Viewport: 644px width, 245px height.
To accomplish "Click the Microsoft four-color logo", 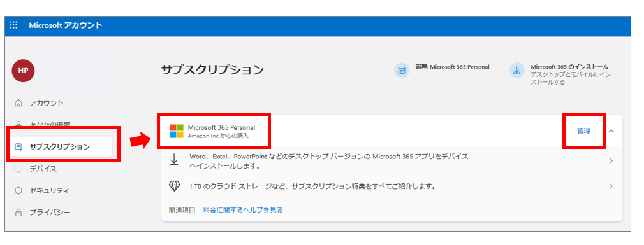I will click(x=177, y=131).
